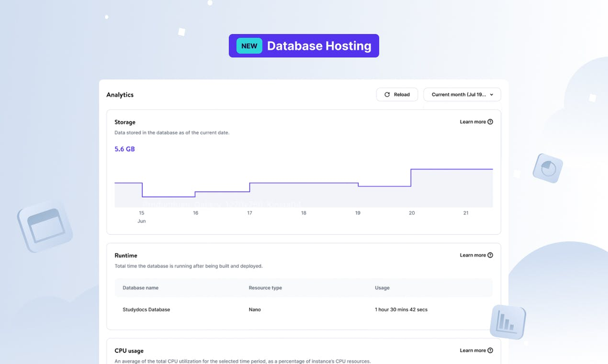Click the Database name column header
608x364 pixels.
pos(140,288)
